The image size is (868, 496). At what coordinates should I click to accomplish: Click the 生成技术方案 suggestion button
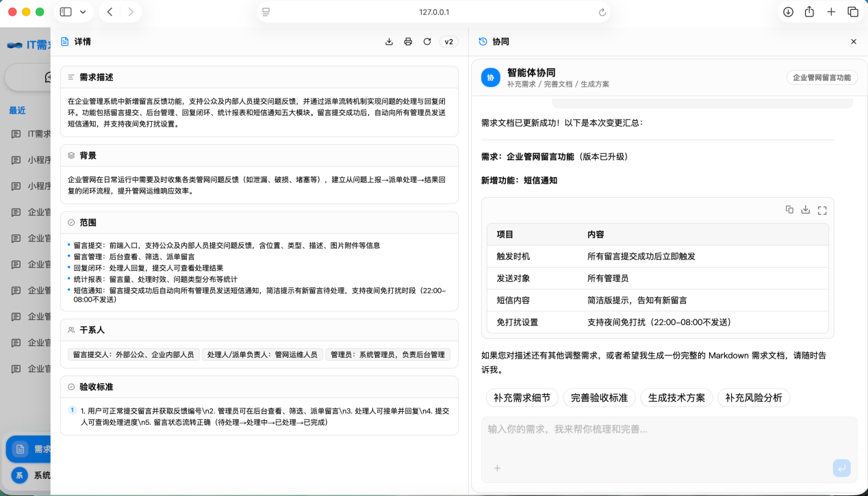point(677,397)
